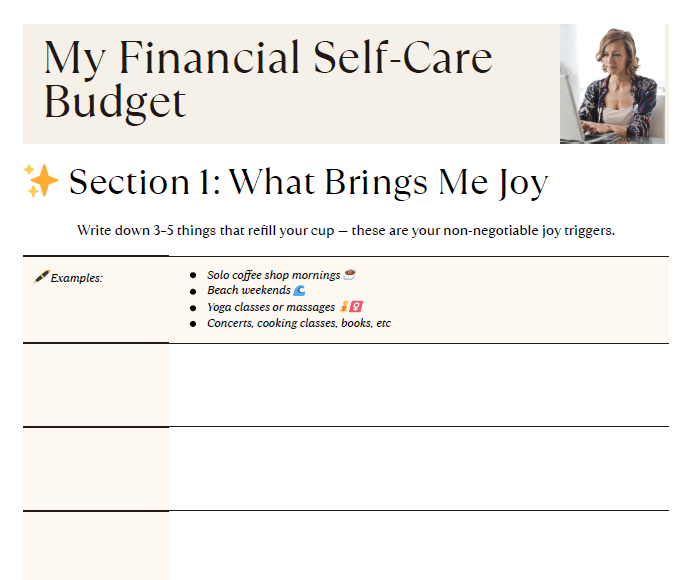691x580 pixels.
Task: Click the Write down 3–5 things instruction line
Action: tap(345, 231)
